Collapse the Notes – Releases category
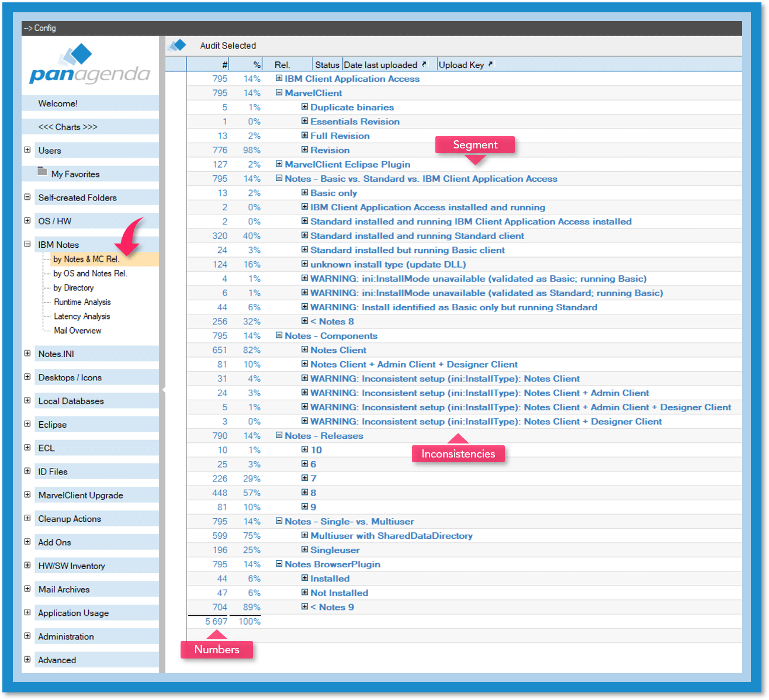The image size is (769, 700). 279,435
